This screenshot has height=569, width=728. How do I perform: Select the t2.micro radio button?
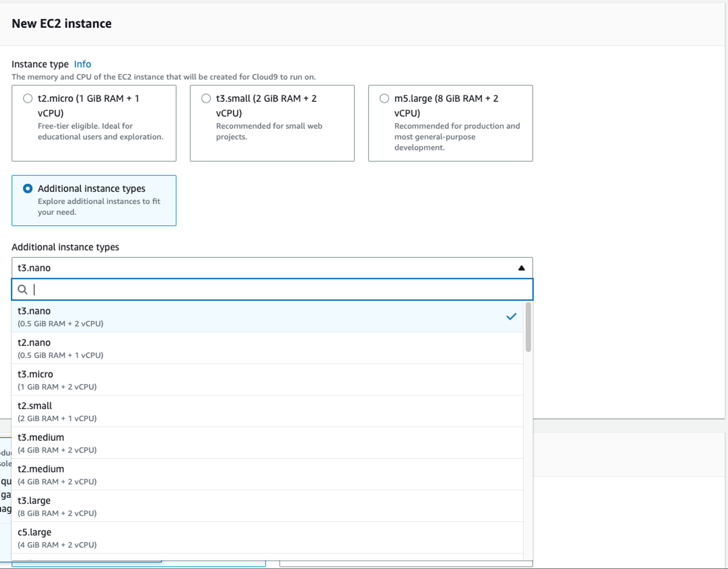click(28, 99)
